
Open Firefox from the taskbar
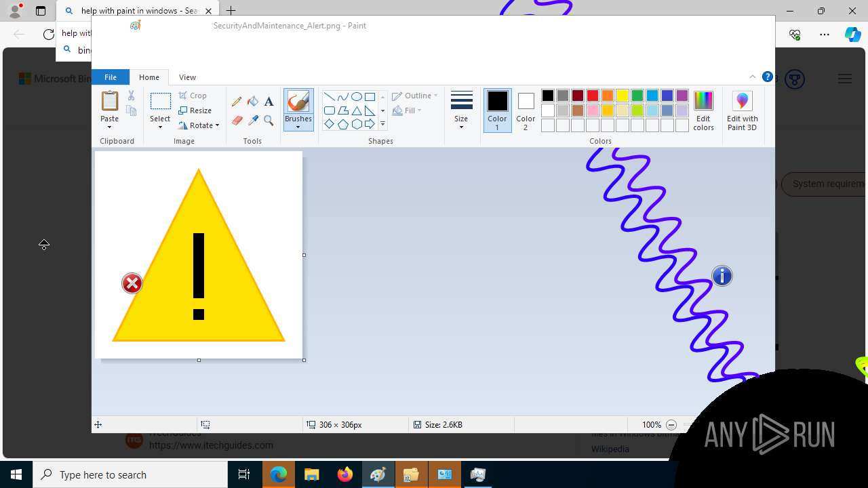[345, 474]
